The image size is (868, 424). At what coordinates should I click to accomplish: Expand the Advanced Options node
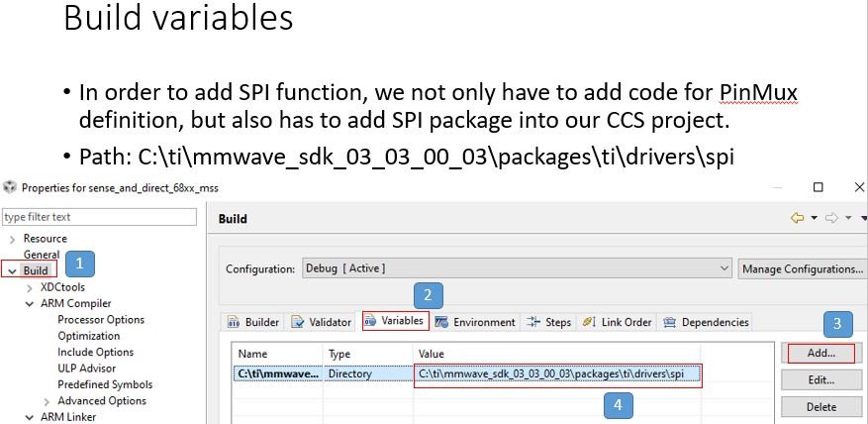click(47, 401)
